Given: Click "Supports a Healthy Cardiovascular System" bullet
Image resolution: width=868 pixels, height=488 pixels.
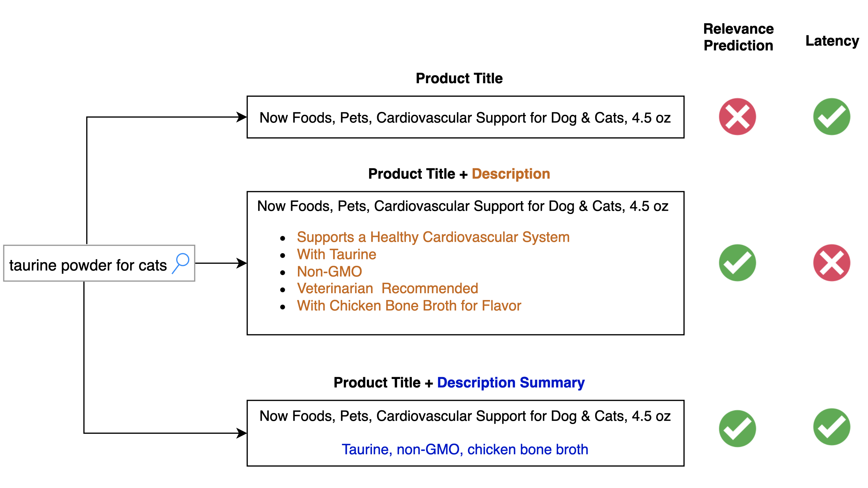Looking at the screenshot, I should pyautogui.click(x=433, y=237).
